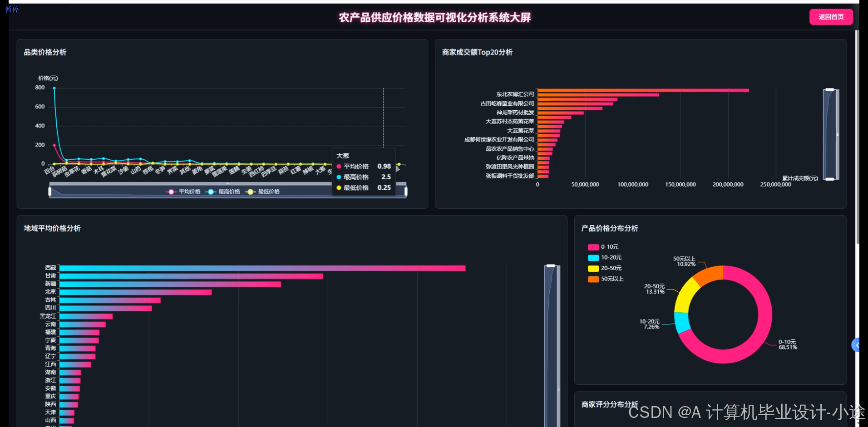
Task: Click the left handle of the price chart zoom slider
Action: point(50,191)
